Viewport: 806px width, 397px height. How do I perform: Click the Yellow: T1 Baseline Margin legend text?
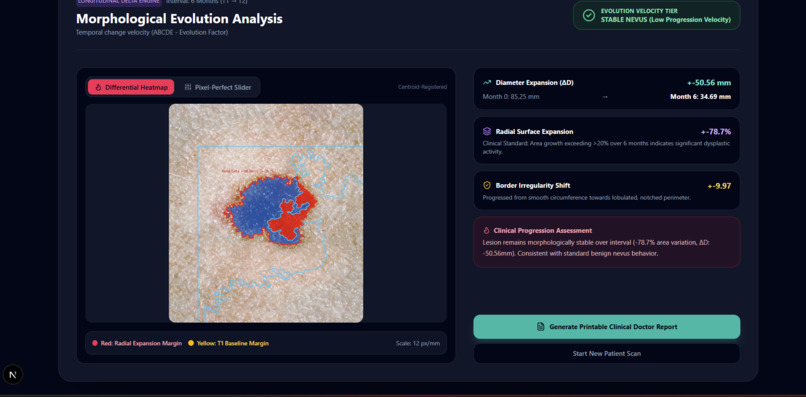232,343
